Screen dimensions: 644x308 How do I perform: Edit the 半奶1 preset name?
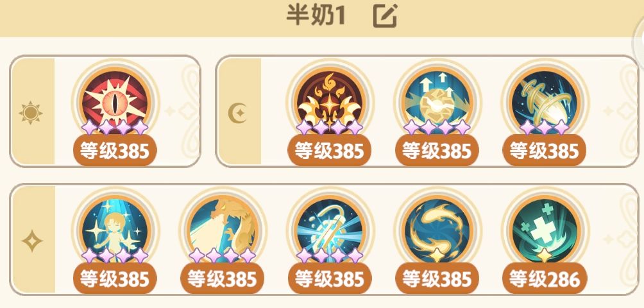click(385, 16)
